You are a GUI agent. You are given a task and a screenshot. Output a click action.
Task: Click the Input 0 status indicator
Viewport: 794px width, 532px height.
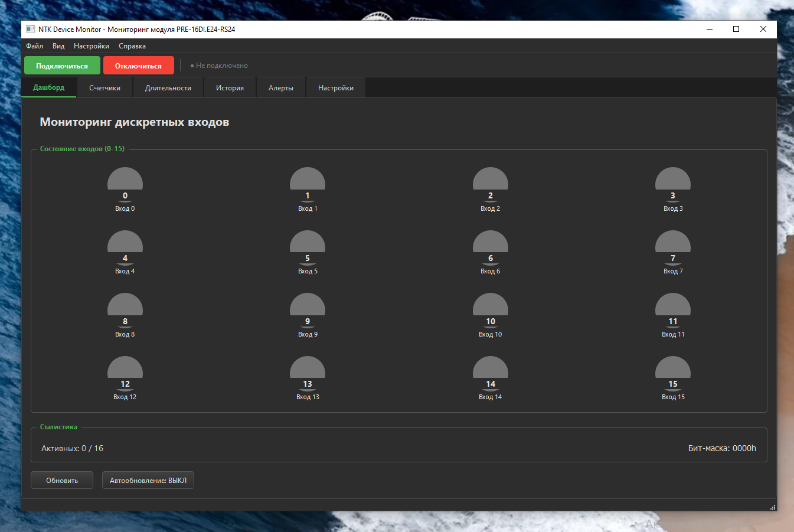coord(125,184)
